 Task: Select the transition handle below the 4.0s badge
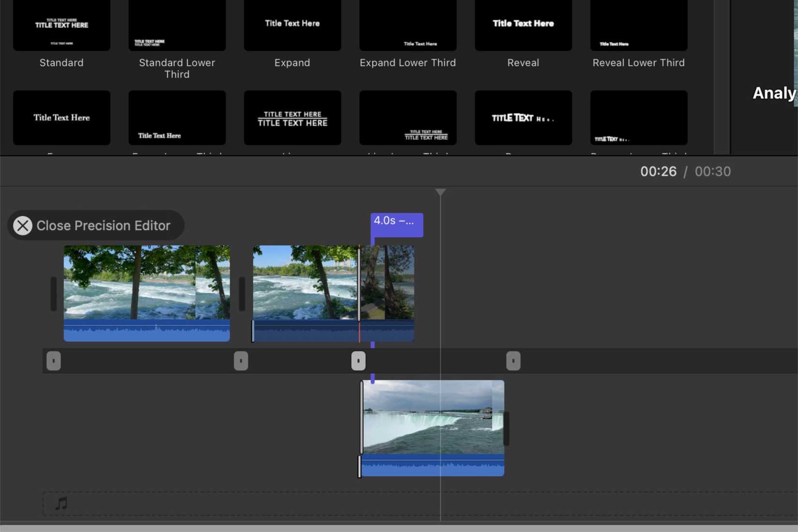pyautogui.click(x=358, y=360)
